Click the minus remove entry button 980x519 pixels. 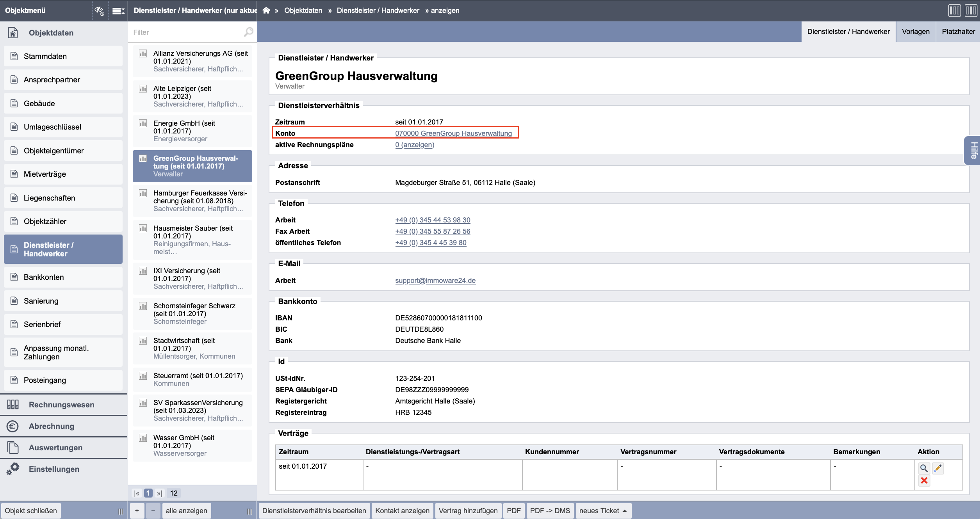tap(153, 511)
